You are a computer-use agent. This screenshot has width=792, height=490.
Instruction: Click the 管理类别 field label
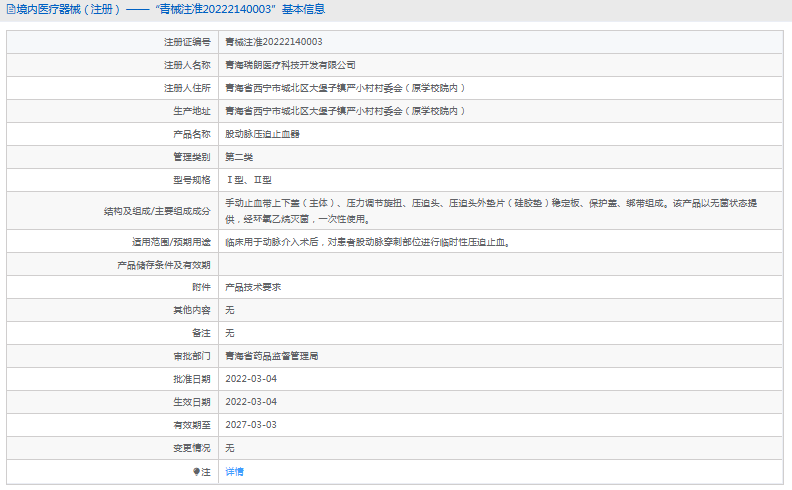tap(192, 157)
